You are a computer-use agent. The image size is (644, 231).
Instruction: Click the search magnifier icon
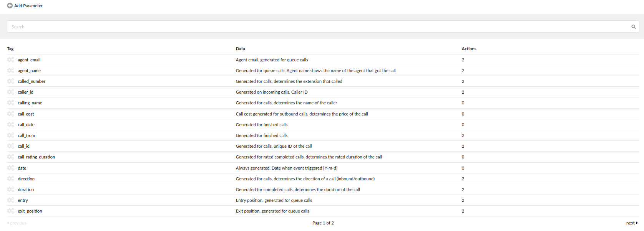[633, 26]
